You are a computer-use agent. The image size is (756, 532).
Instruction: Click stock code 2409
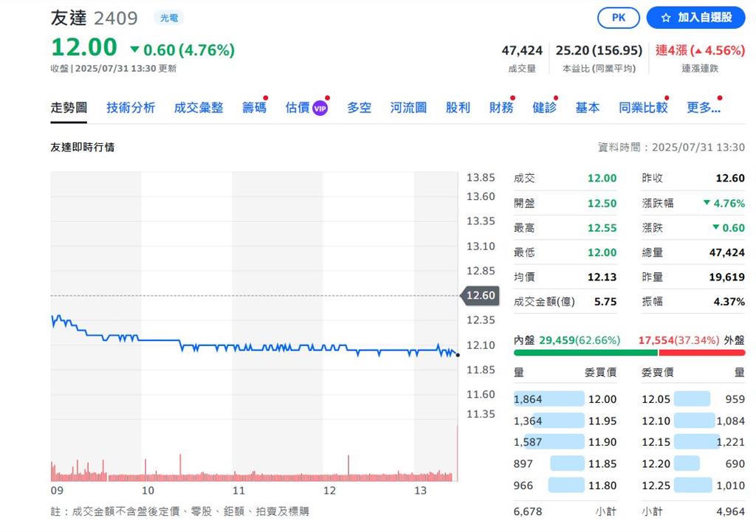coord(116,18)
